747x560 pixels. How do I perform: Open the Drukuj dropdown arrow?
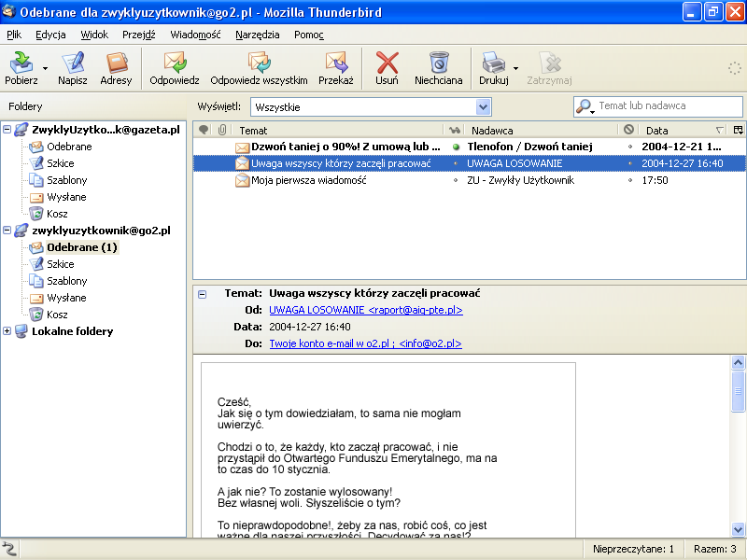click(x=515, y=68)
